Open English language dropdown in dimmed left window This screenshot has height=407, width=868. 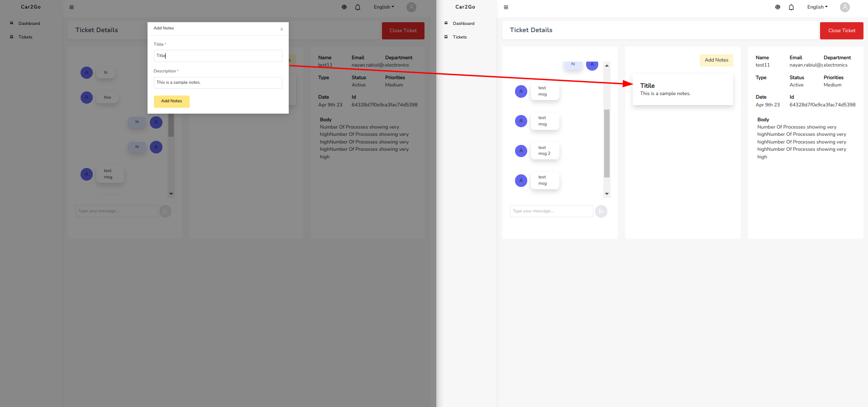click(x=383, y=7)
